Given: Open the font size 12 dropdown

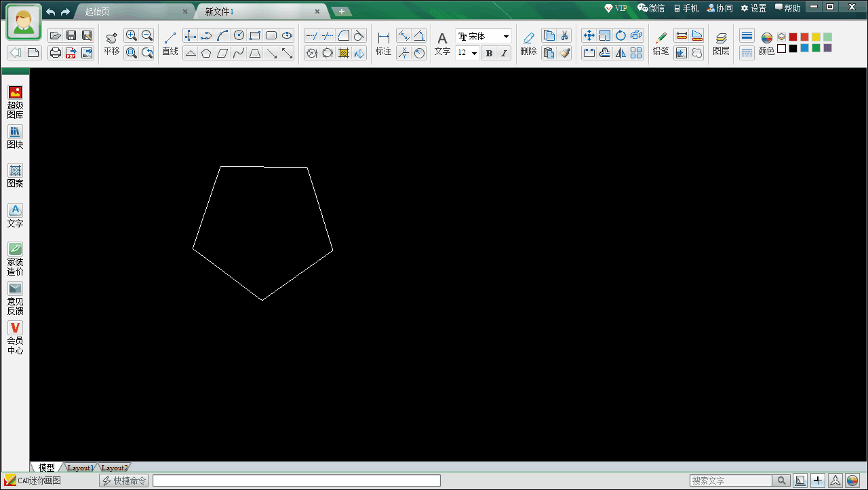Looking at the screenshot, I should (467, 53).
